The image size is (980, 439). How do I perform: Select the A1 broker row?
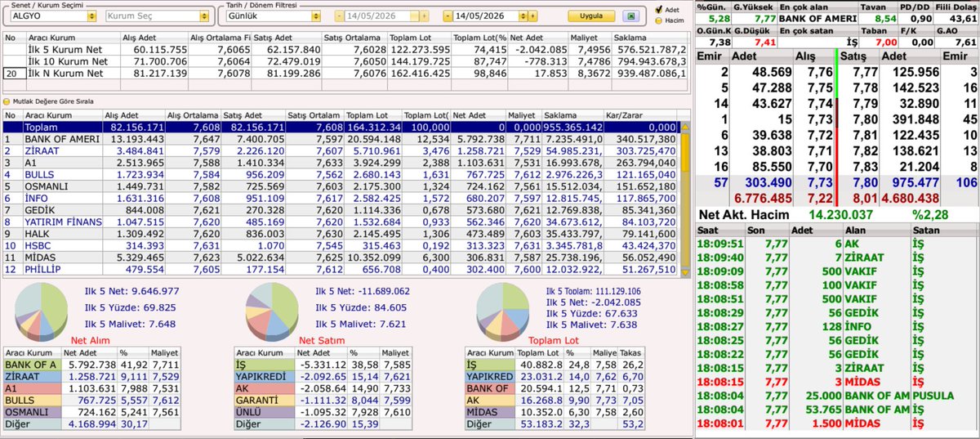pos(341,163)
